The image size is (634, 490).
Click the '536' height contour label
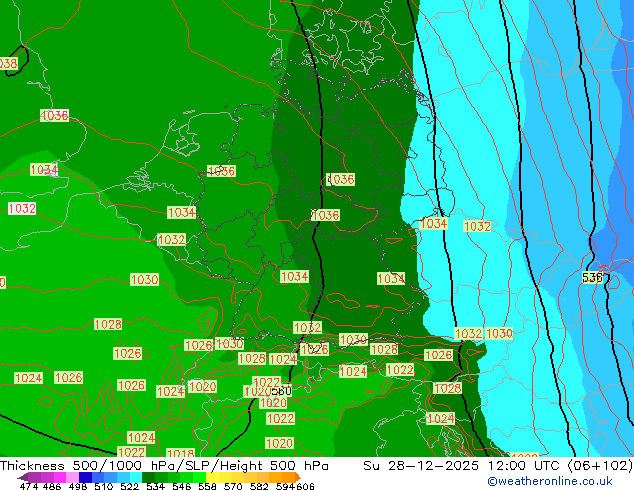[592, 277]
